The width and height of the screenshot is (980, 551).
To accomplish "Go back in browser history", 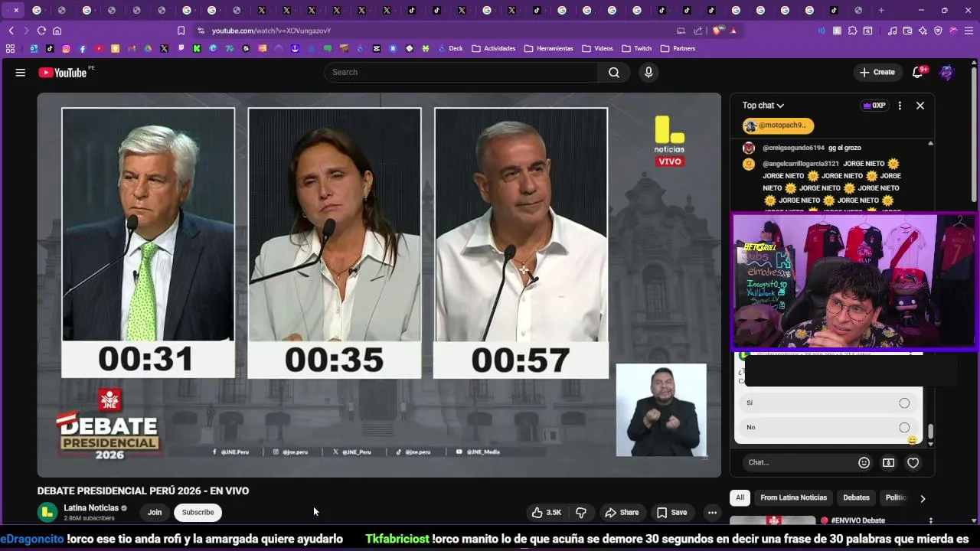I will click(x=11, y=31).
